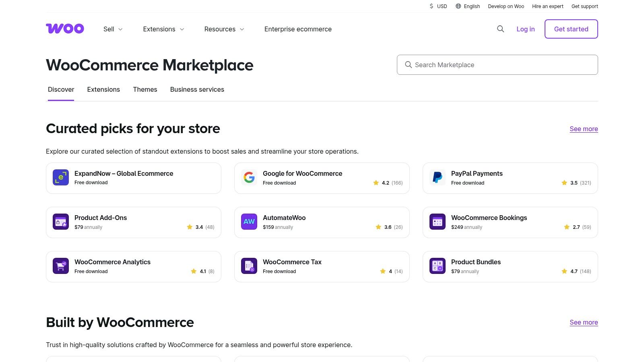This screenshot has width=644, height=362.
Task: Click the WooCommerce Bookings rating star
Action: coord(567,227)
